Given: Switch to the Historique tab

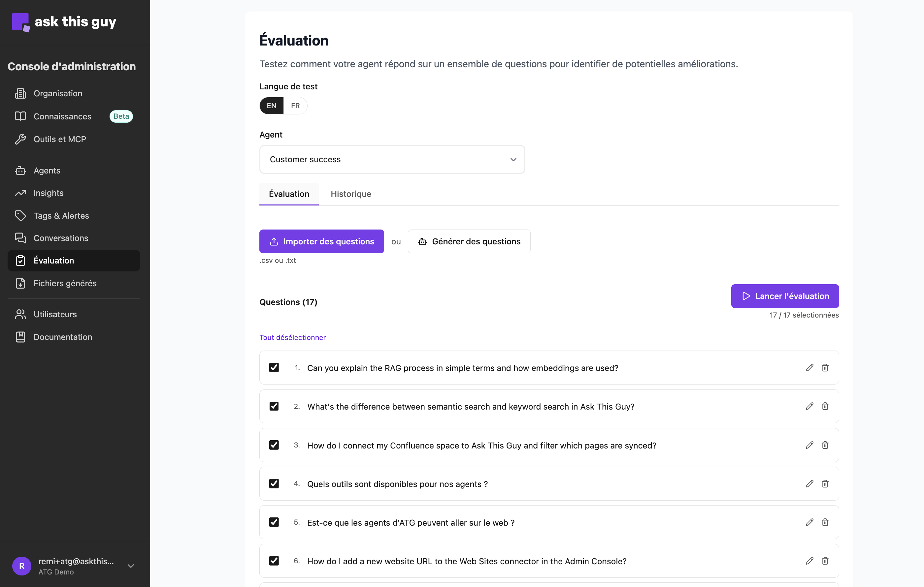Looking at the screenshot, I should [x=350, y=194].
